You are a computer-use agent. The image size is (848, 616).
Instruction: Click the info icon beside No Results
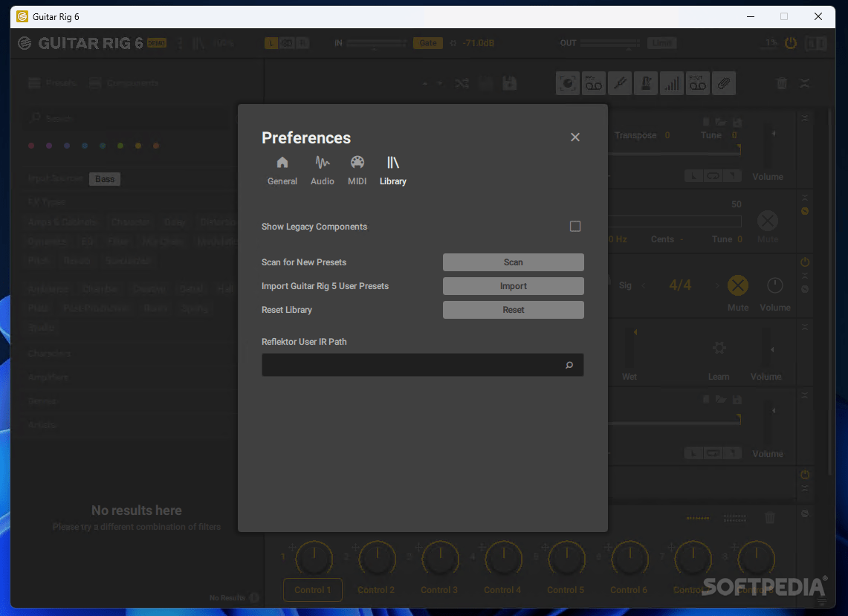pos(254,597)
